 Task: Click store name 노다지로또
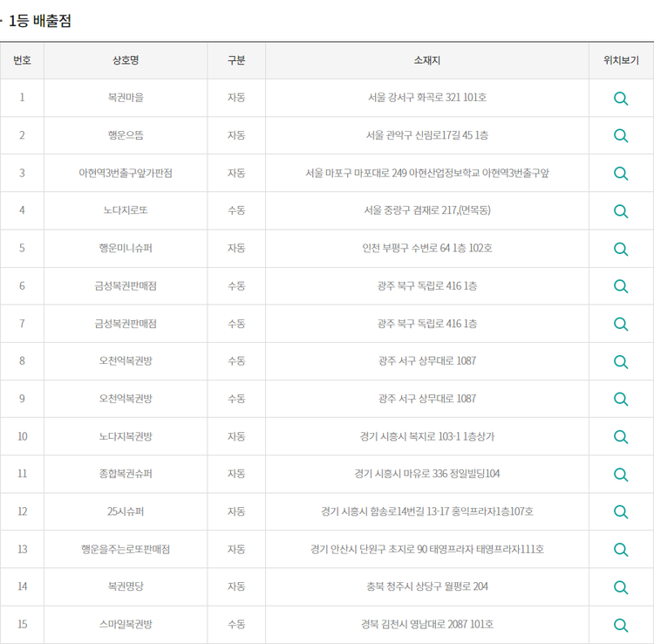coord(126,210)
